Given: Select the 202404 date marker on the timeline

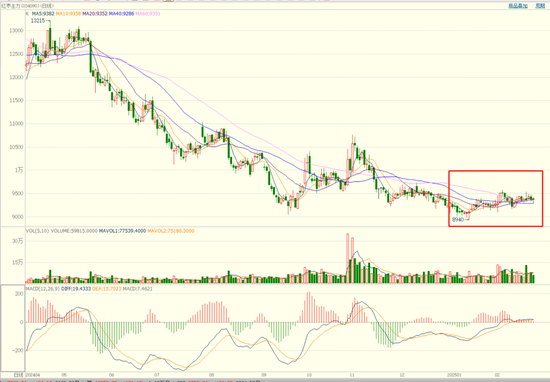Looking at the screenshot, I should 32,374.
